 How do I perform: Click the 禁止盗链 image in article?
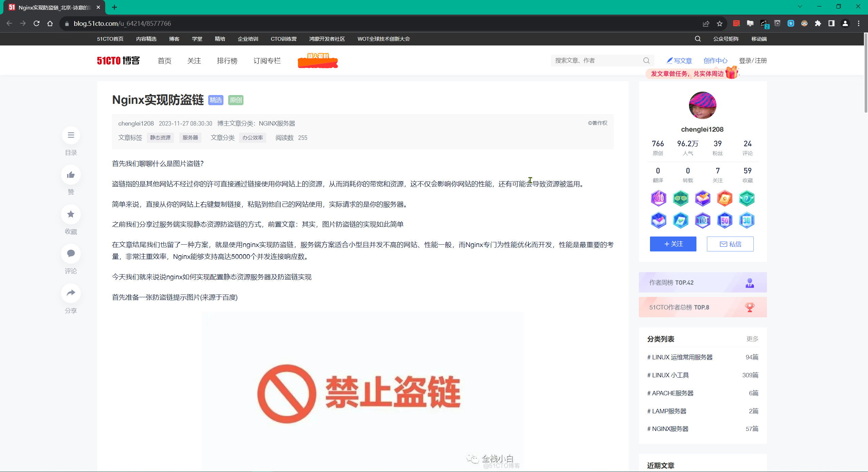[x=363, y=391]
